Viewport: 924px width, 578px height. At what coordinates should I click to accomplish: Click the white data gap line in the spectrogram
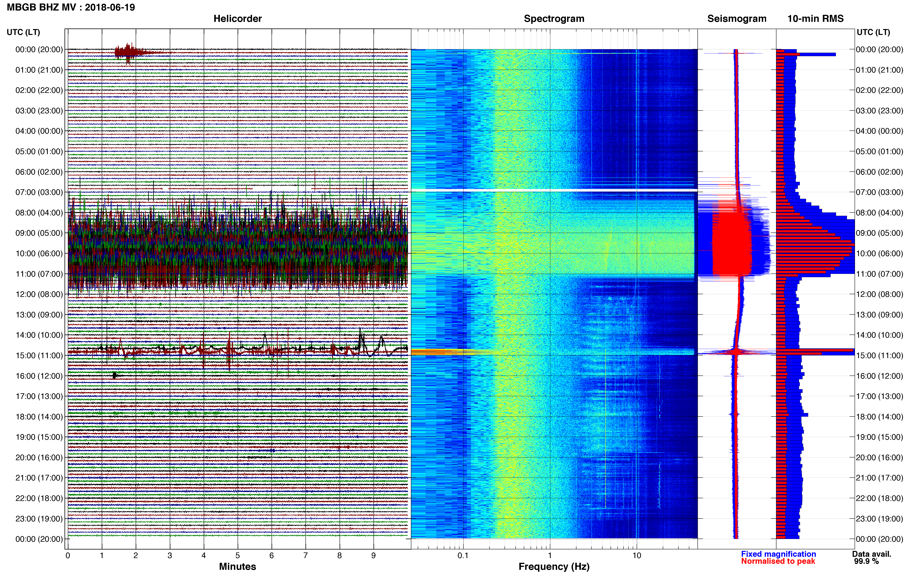pos(554,190)
